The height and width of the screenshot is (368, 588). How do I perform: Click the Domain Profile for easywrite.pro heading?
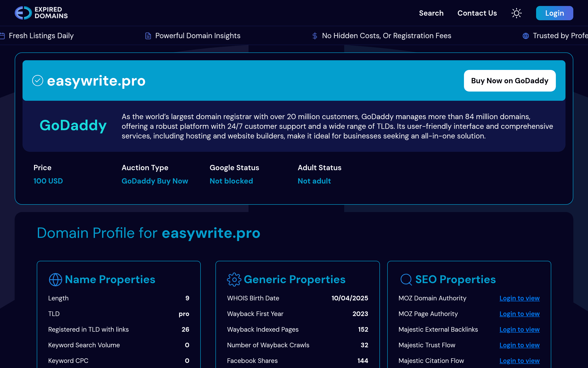tap(148, 233)
